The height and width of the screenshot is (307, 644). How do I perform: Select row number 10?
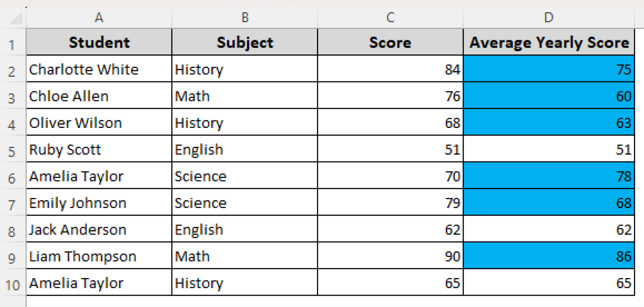click(13, 283)
